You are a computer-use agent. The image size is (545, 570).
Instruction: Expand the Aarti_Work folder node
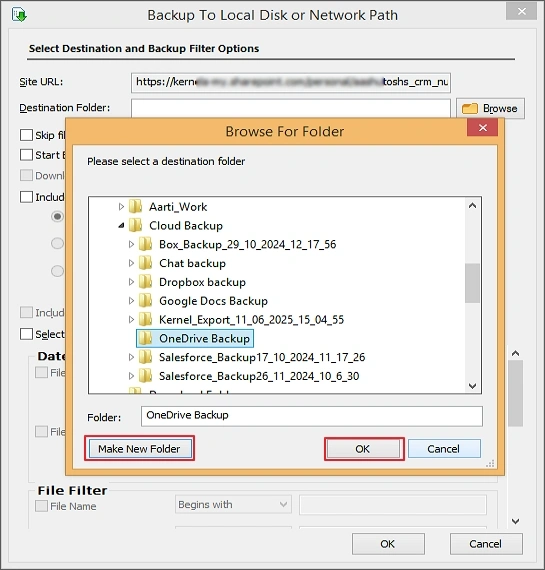point(121,207)
